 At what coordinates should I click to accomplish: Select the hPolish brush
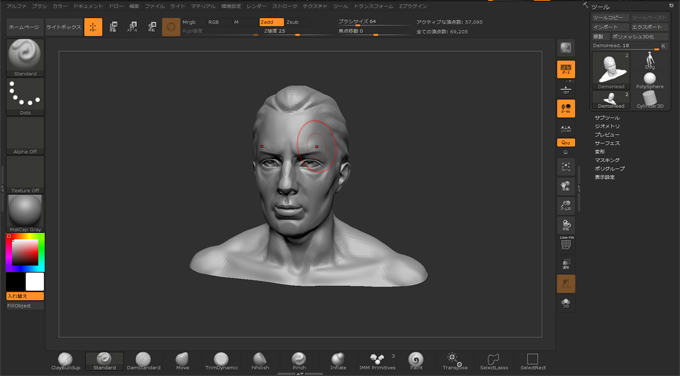pos(260,361)
